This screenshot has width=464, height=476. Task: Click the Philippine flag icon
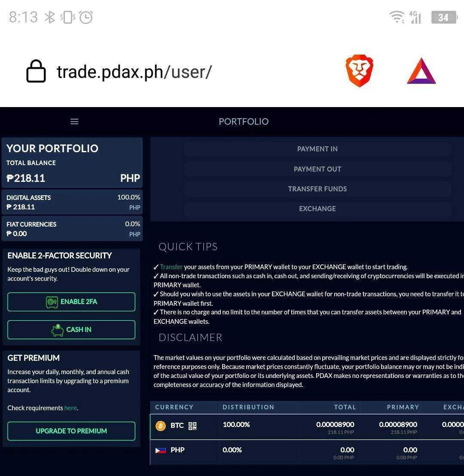coord(160,451)
